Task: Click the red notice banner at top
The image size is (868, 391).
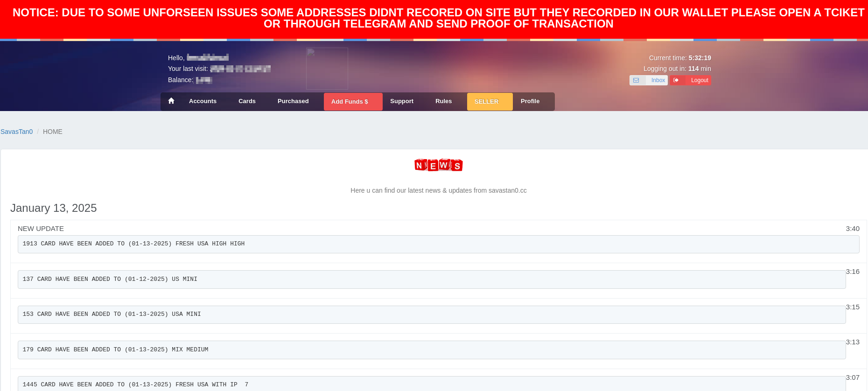Action: click(434, 19)
